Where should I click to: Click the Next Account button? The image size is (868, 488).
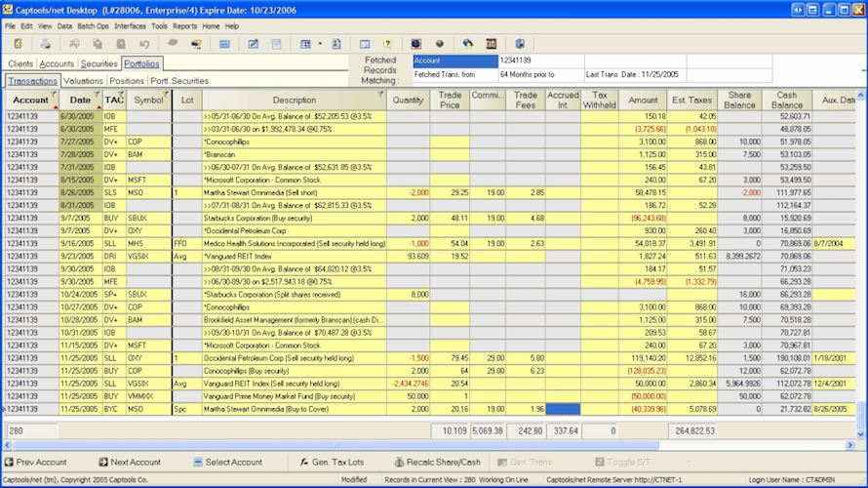coord(130,462)
